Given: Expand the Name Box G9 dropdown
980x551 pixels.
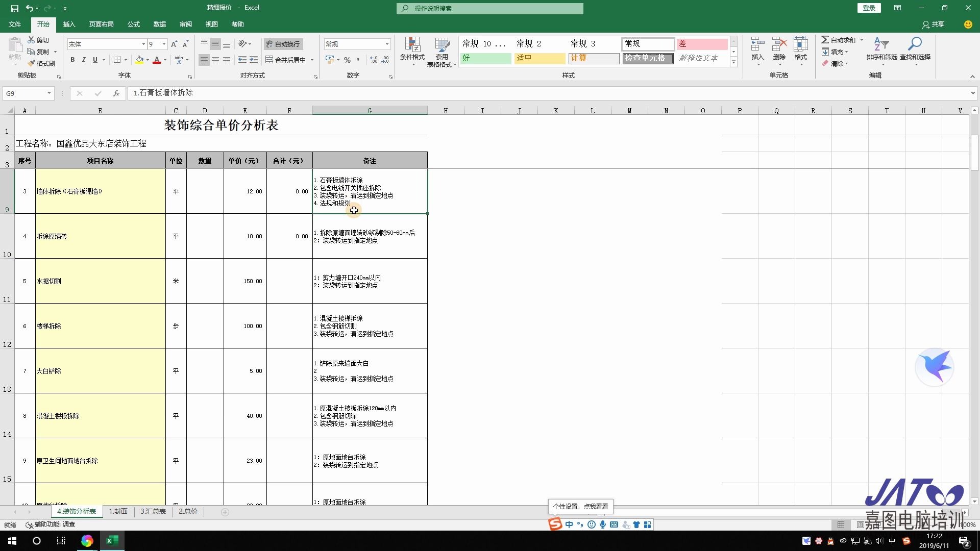Looking at the screenshot, I should [49, 93].
